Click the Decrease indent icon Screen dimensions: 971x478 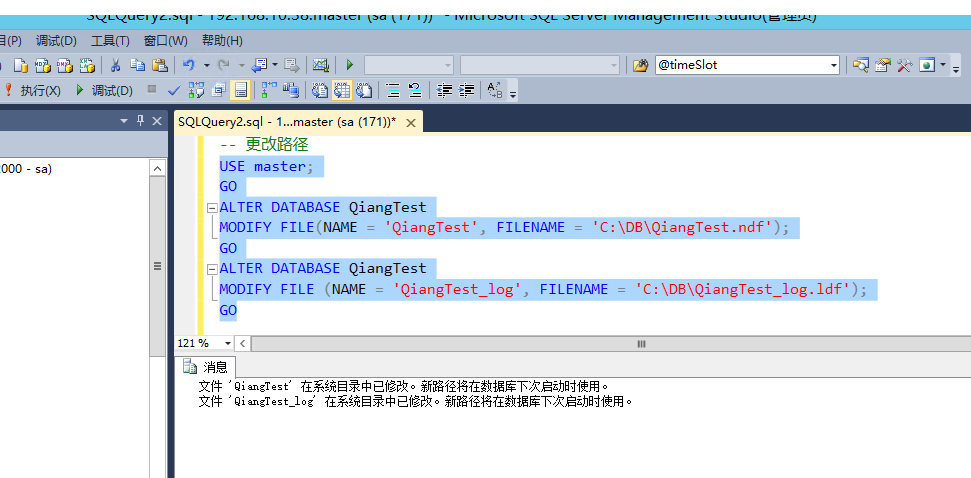coord(445,90)
